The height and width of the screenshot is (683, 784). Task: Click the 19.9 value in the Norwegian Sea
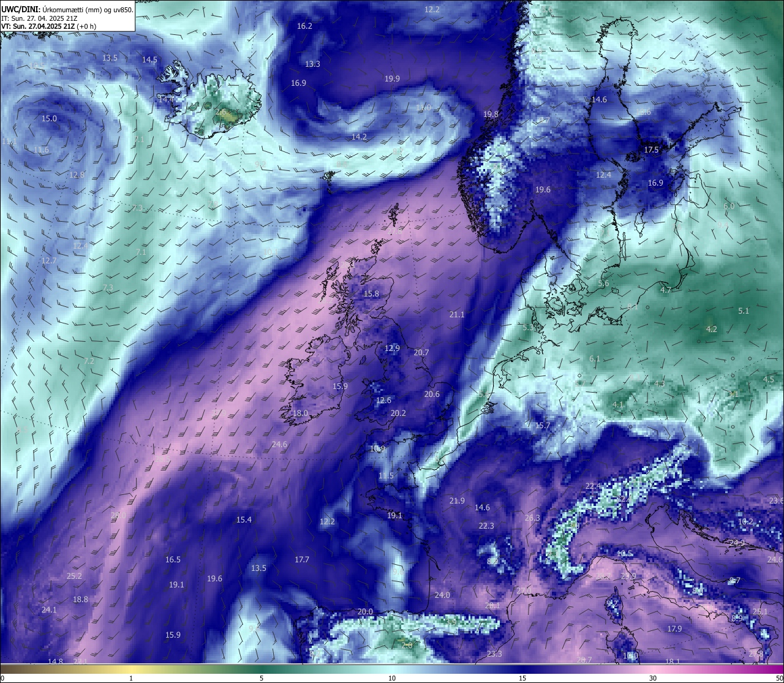(x=392, y=79)
